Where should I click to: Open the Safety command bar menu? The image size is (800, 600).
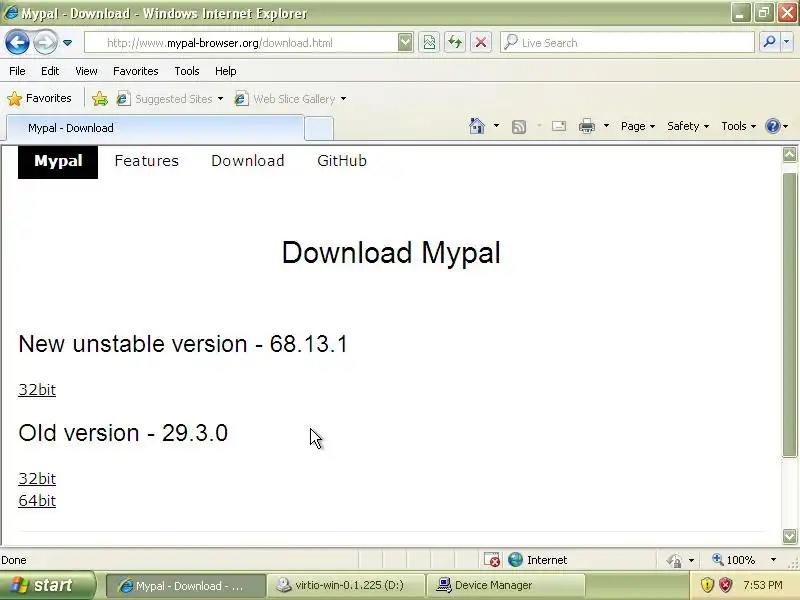(688, 126)
